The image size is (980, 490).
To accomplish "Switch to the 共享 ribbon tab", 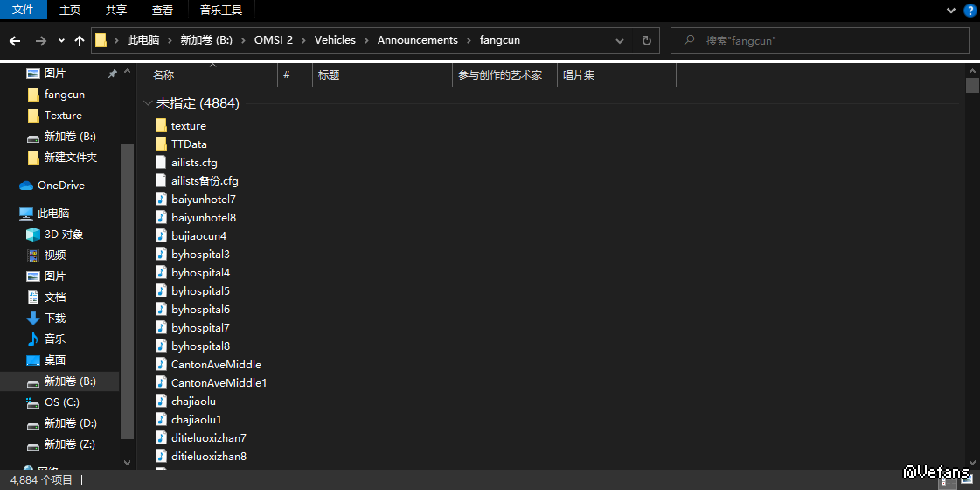I will (x=116, y=10).
